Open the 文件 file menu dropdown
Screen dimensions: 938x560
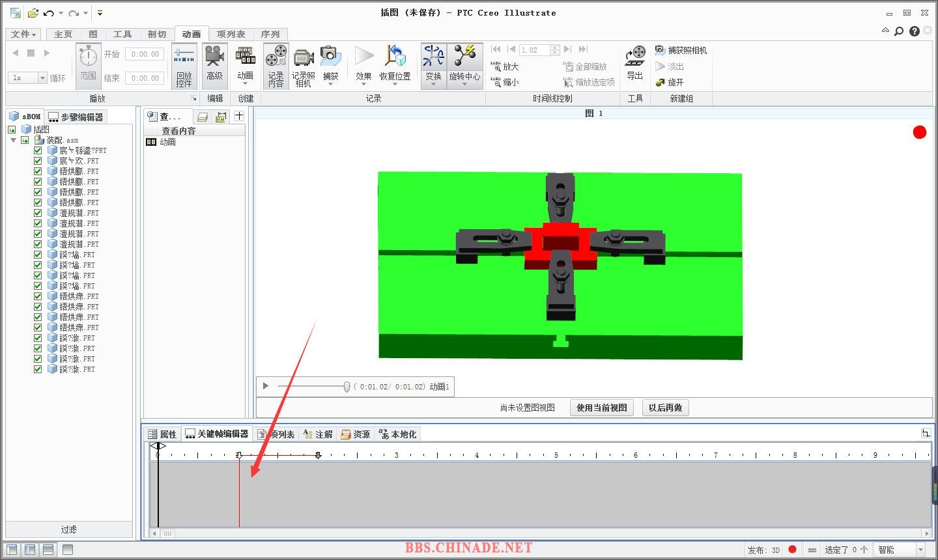tap(23, 34)
